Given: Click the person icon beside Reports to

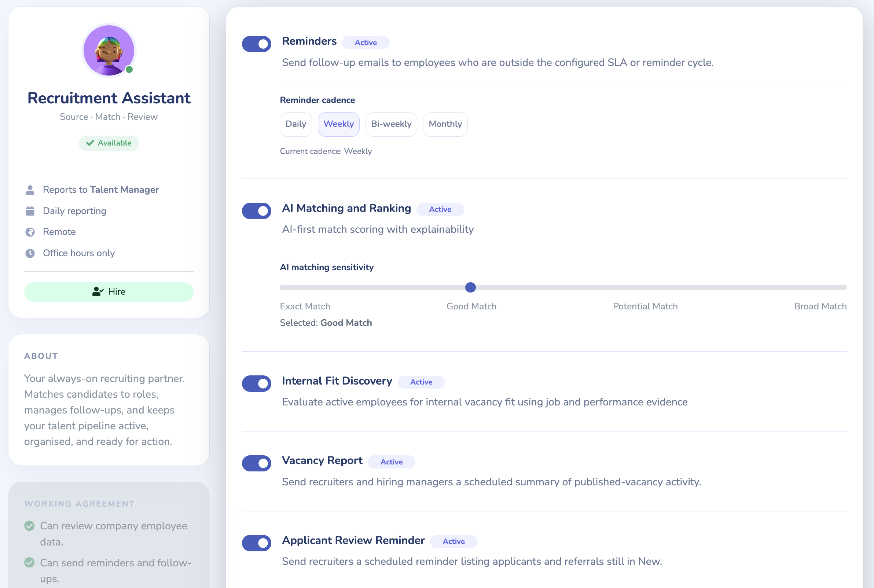Looking at the screenshot, I should 30,190.
